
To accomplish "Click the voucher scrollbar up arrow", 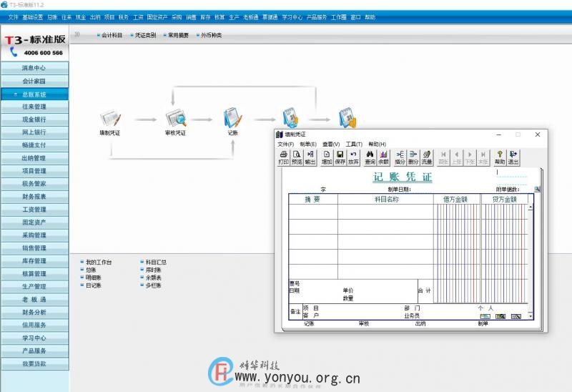I will click(x=531, y=207).
